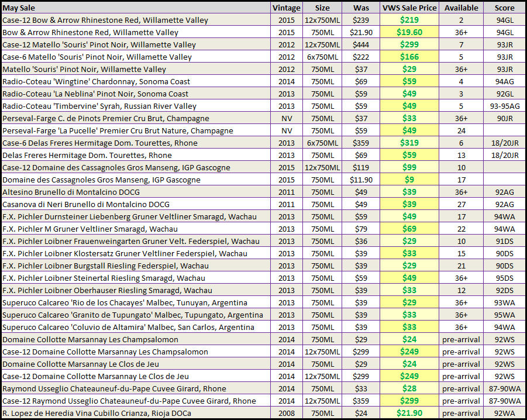Click availability 27 for Casanova di Neri
This screenshot has height=420, width=527.
click(461, 204)
